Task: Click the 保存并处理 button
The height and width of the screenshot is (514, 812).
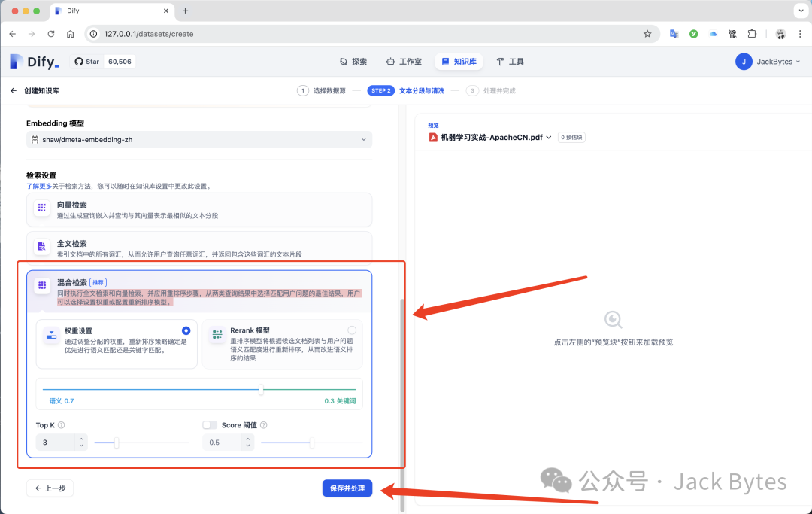Action: coord(347,488)
